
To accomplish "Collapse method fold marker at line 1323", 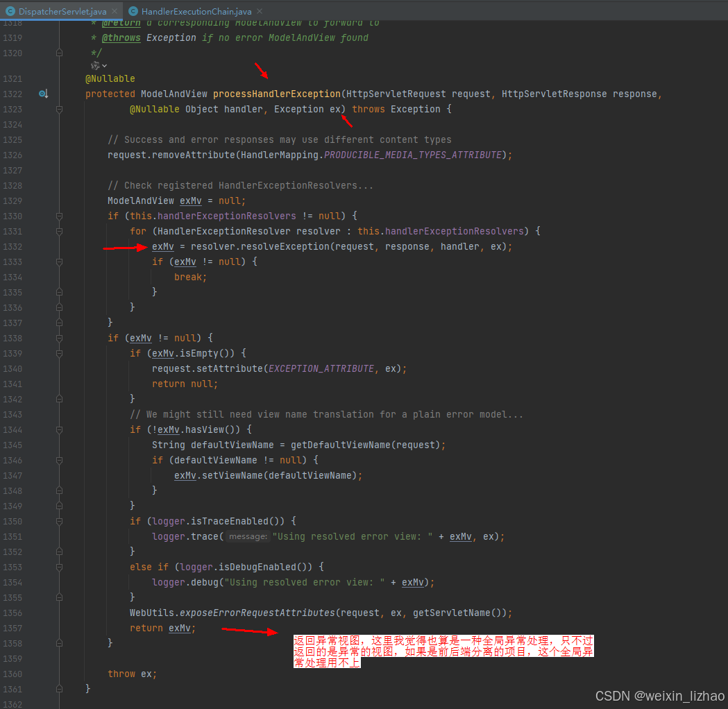I will click(60, 110).
